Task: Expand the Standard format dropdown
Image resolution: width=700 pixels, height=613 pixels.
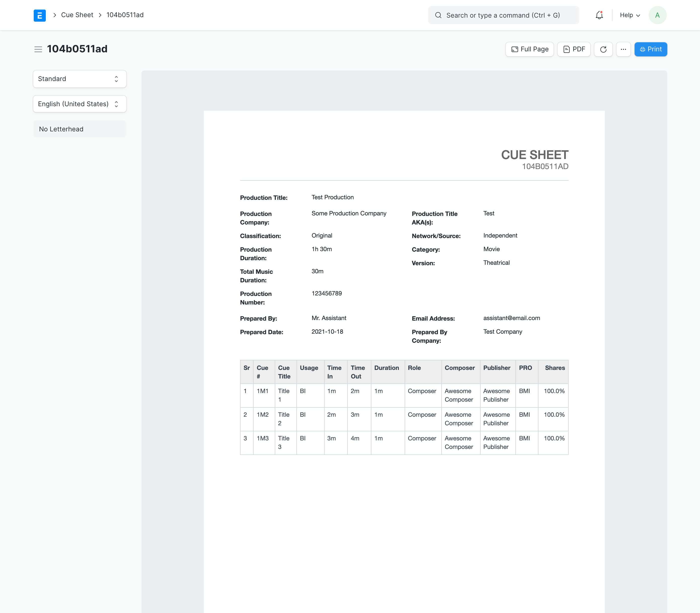Action: tap(79, 79)
